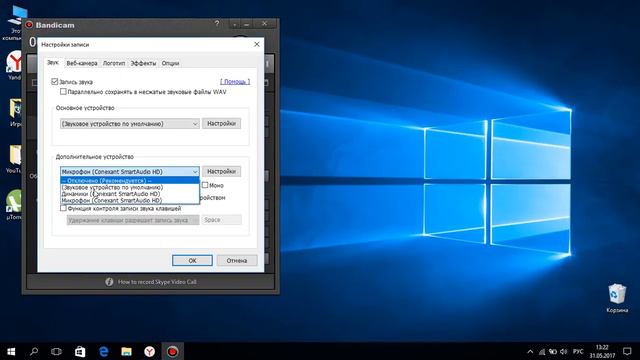Collapse the Дополнительное устройство combo box
The width and height of the screenshot is (640, 360).
pos(130,171)
